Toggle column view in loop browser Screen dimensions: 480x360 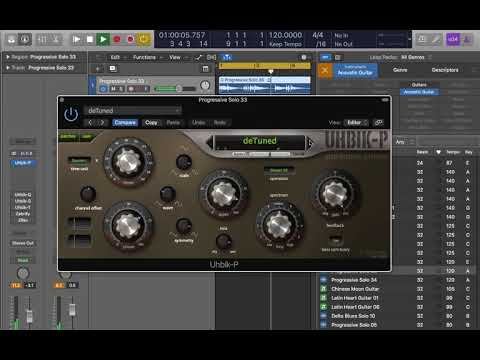point(337,57)
